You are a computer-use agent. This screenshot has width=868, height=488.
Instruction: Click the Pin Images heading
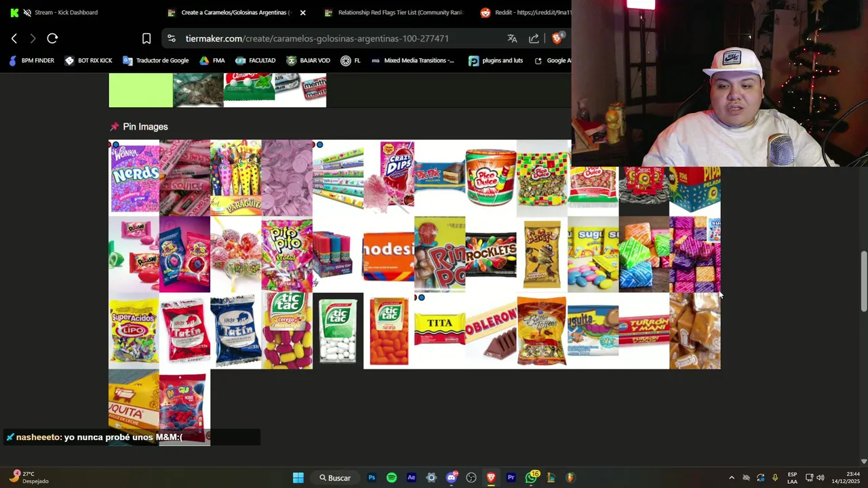pos(145,127)
